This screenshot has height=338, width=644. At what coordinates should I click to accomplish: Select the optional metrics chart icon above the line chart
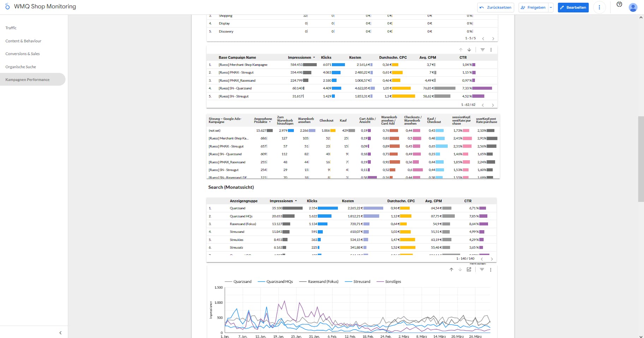469,269
